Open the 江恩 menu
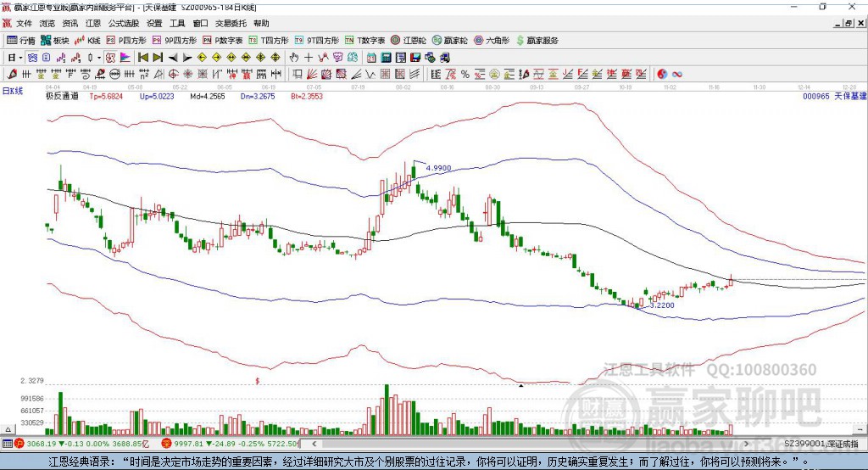This screenshot has height=470, width=868. [93, 23]
